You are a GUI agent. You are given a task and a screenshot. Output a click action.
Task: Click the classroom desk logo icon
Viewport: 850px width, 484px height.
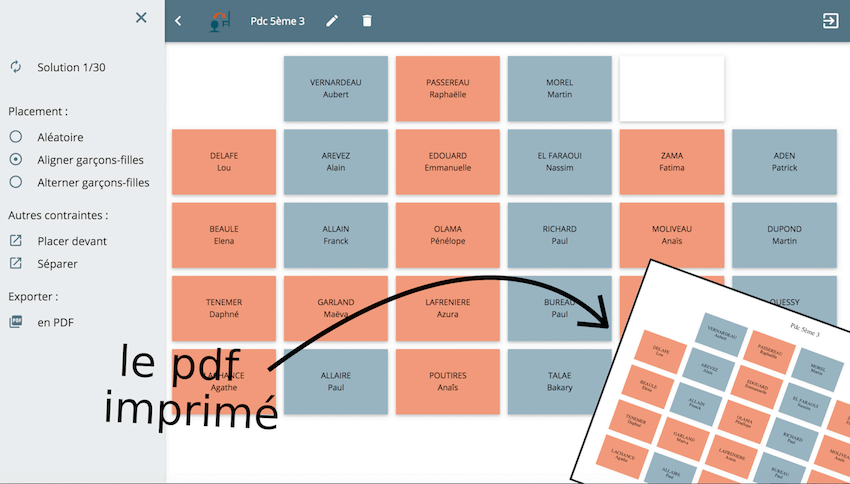pos(220,21)
